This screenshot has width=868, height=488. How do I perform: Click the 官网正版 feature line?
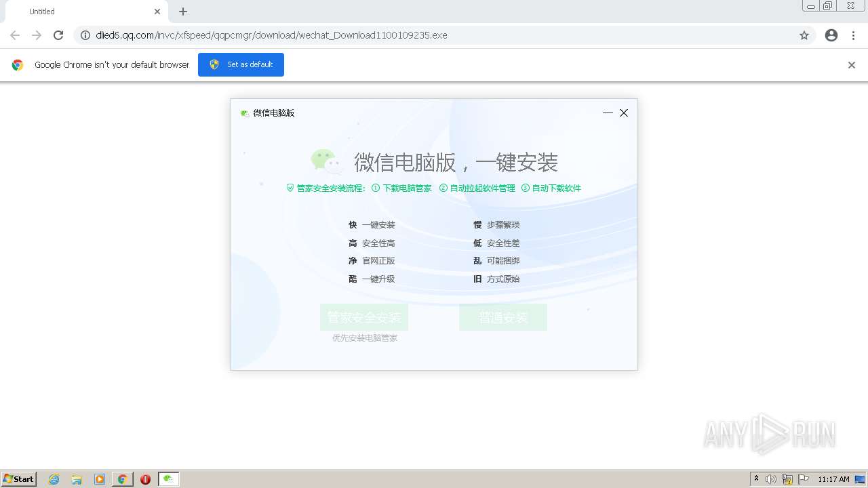pos(372,261)
